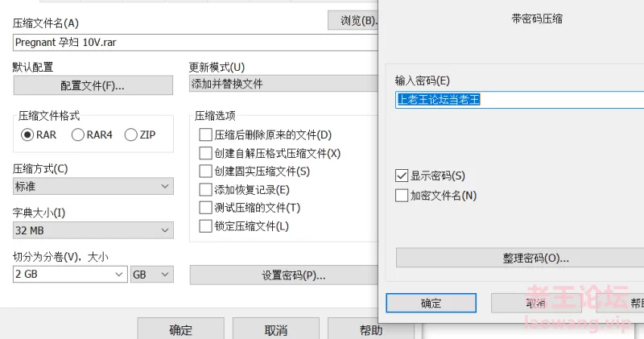
Task: Open the 压缩方式 dropdown showing 标准
Action: 93,187
